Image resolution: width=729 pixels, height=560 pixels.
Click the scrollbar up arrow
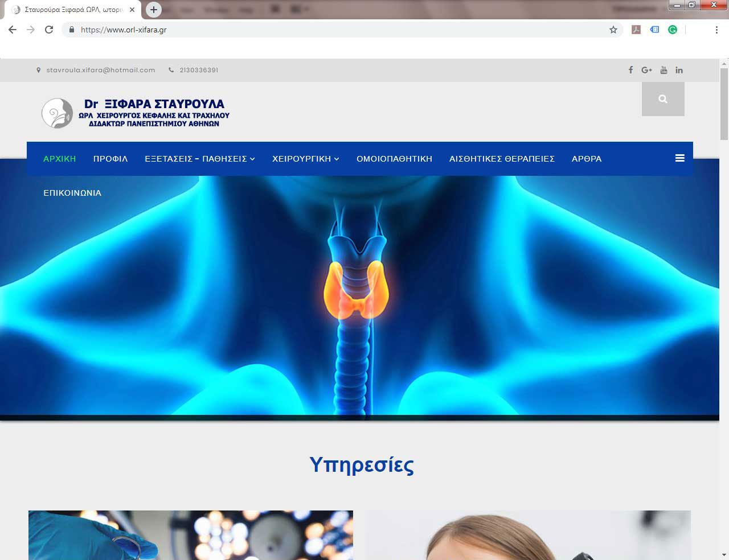724,63
